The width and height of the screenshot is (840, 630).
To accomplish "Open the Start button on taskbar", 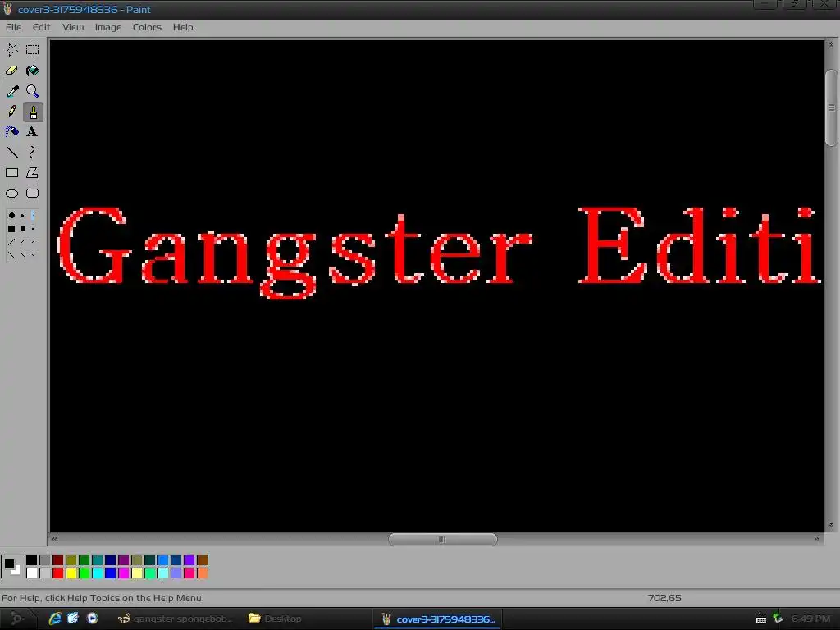I will pos(18,619).
